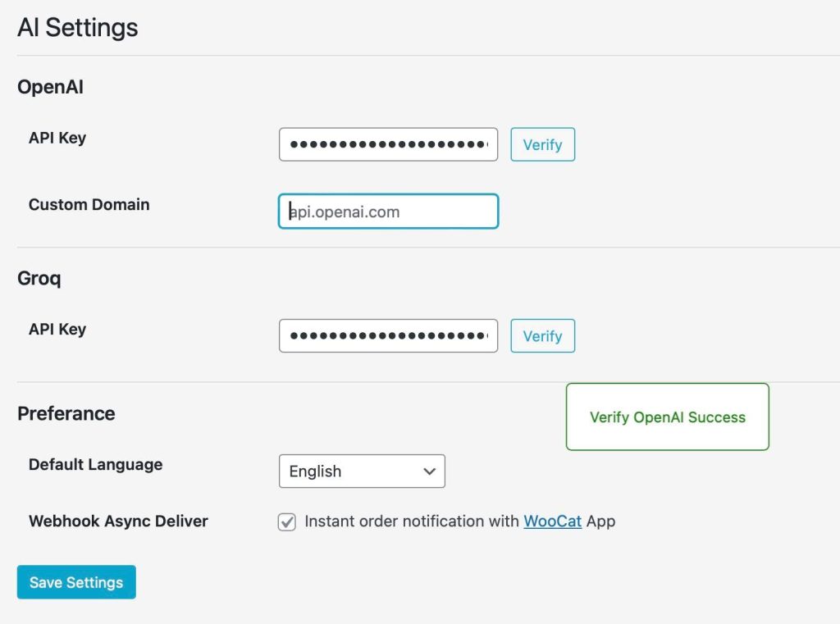Click the Preferance section heading

pos(66,413)
